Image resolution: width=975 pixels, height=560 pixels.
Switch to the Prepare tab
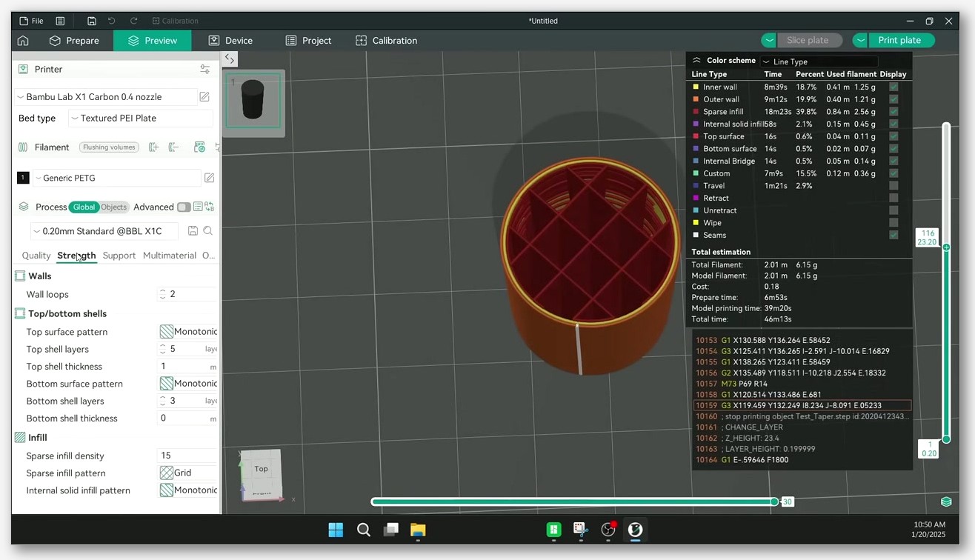coord(74,41)
